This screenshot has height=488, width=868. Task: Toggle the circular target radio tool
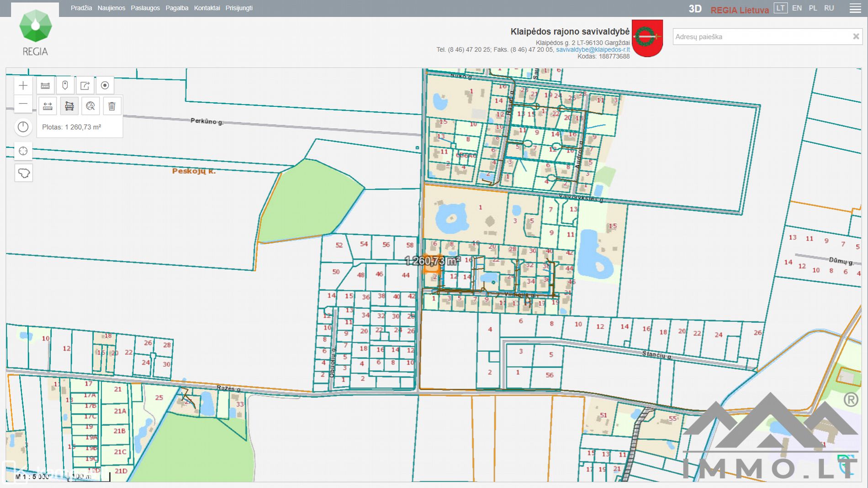[x=105, y=85]
